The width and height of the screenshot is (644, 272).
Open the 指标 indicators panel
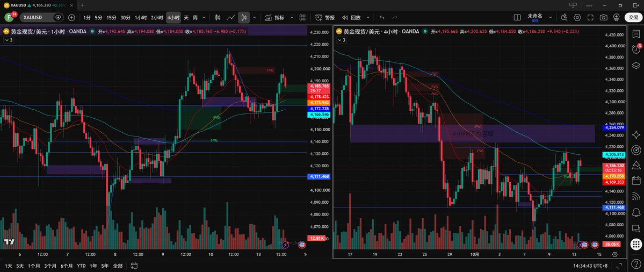pyautogui.click(x=275, y=18)
